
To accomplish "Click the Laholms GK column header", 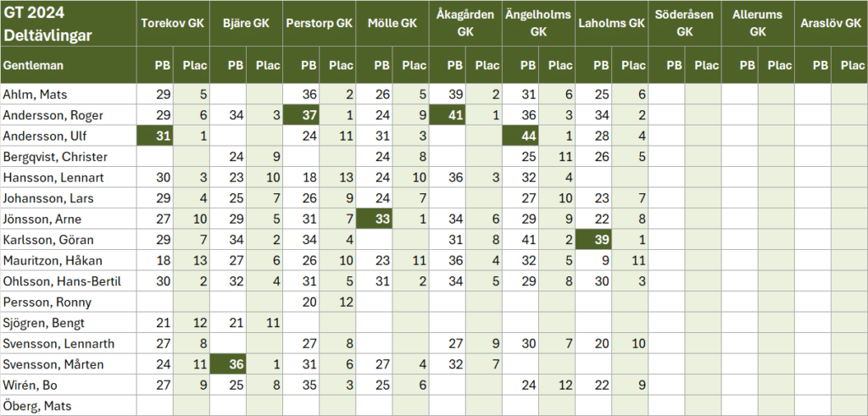I will pyautogui.click(x=611, y=23).
